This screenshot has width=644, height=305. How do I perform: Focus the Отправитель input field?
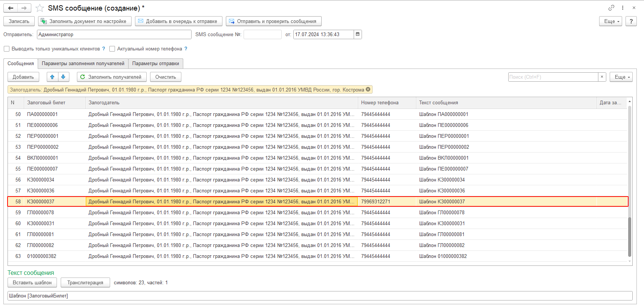pos(114,34)
